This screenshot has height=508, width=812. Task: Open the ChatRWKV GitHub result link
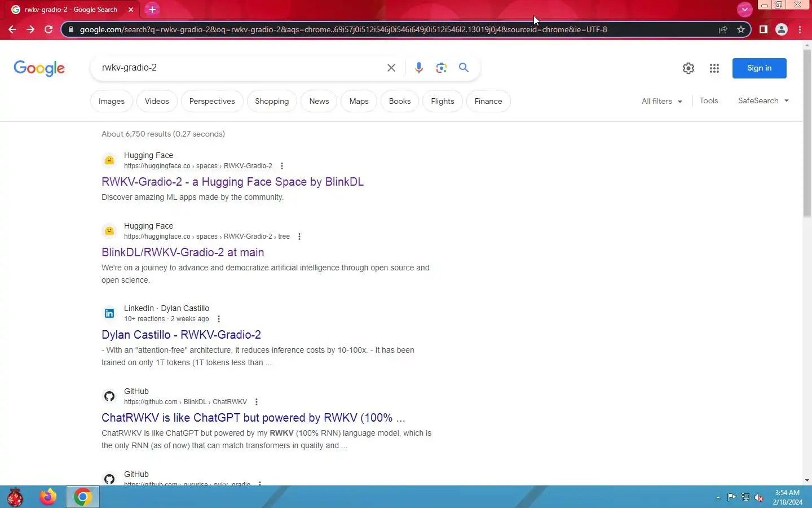[x=253, y=418]
